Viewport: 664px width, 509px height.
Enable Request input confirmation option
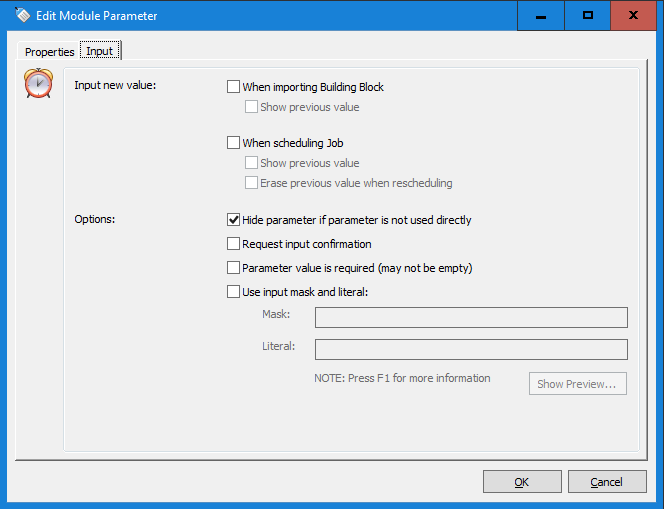pos(233,244)
